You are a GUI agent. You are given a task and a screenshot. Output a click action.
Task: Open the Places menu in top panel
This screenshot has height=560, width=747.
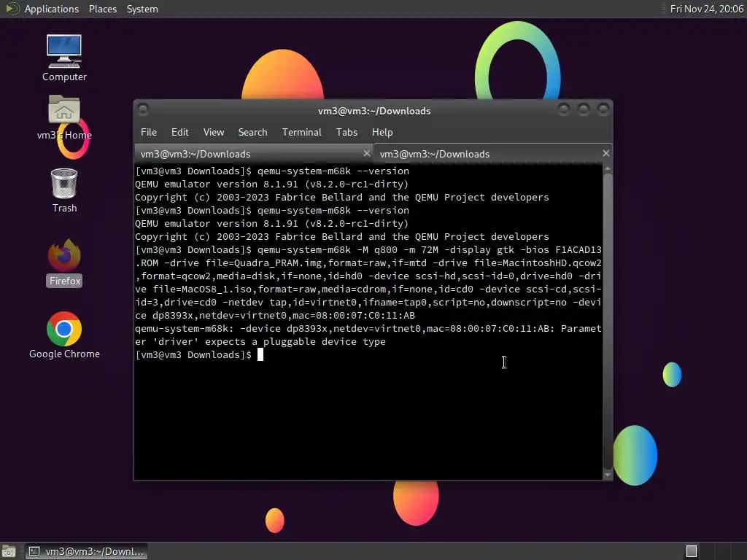pyautogui.click(x=102, y=9)
